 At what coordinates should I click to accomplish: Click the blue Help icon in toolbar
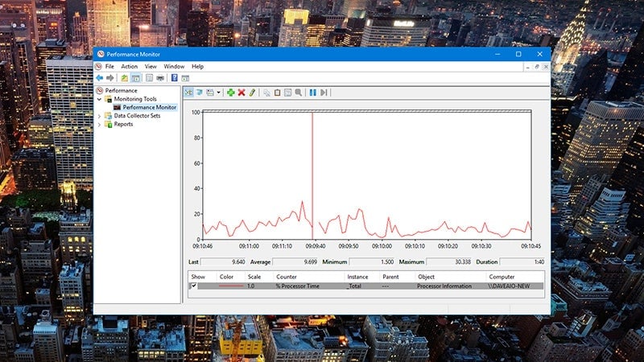pos(174,78)
